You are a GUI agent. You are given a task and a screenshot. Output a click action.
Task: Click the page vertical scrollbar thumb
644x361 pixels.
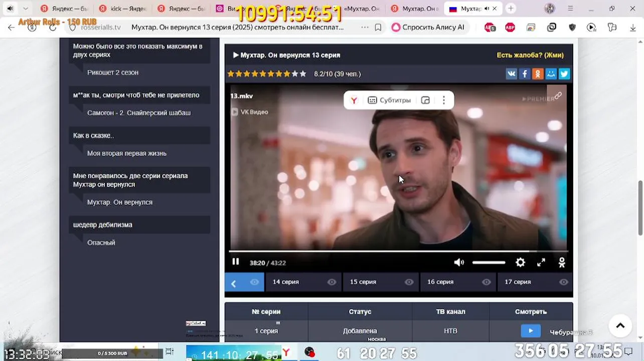[640, 208]
